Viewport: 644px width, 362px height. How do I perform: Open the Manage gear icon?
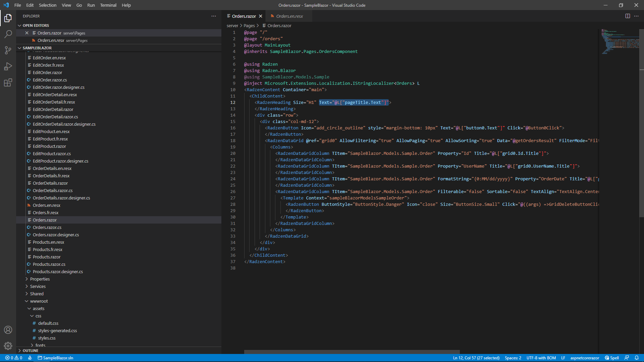(8, 346)
